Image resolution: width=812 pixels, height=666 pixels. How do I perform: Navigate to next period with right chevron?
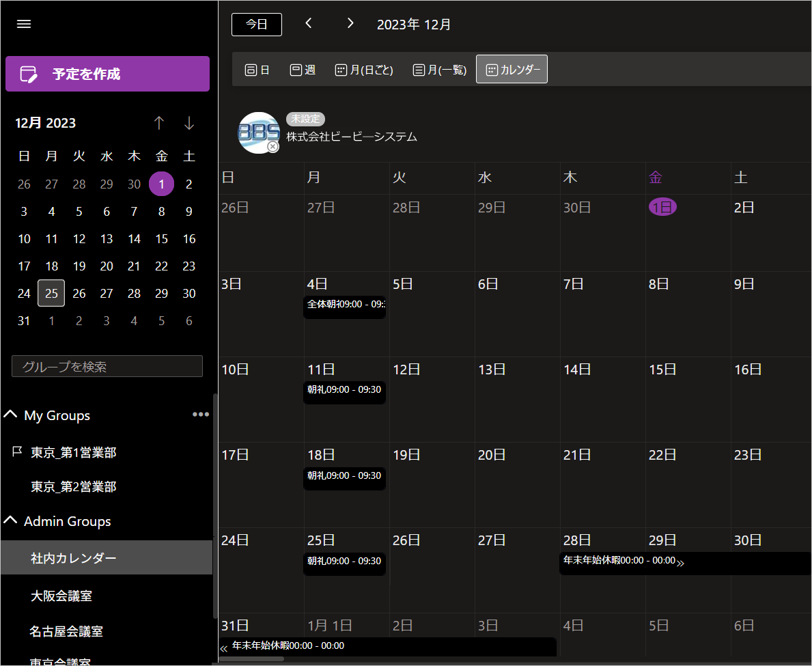(350, 23)
